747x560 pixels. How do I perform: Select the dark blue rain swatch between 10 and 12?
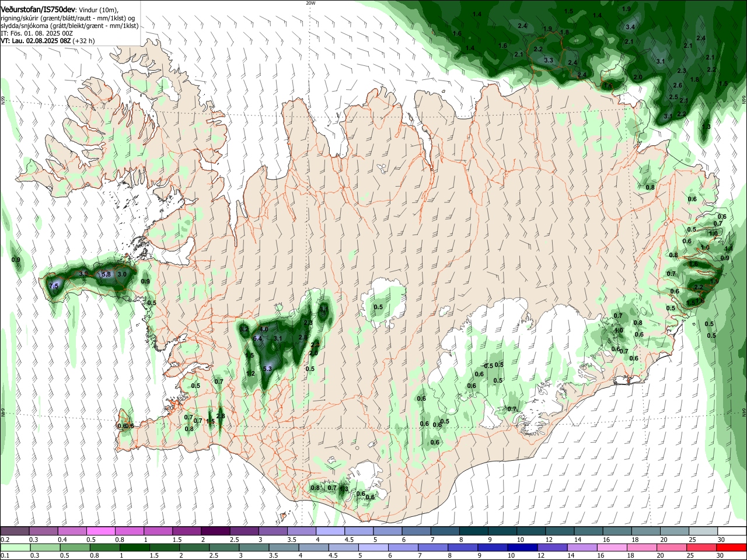tap(521, 547)
